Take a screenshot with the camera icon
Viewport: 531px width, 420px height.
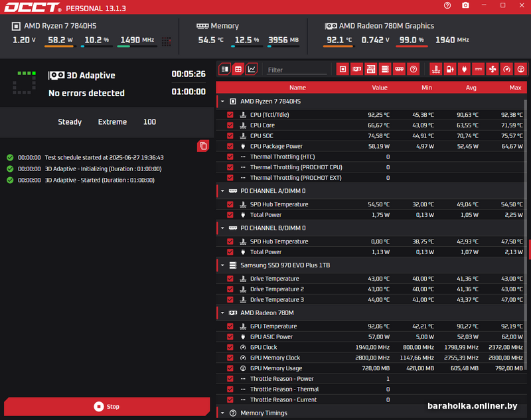click(x=466, y=5)
